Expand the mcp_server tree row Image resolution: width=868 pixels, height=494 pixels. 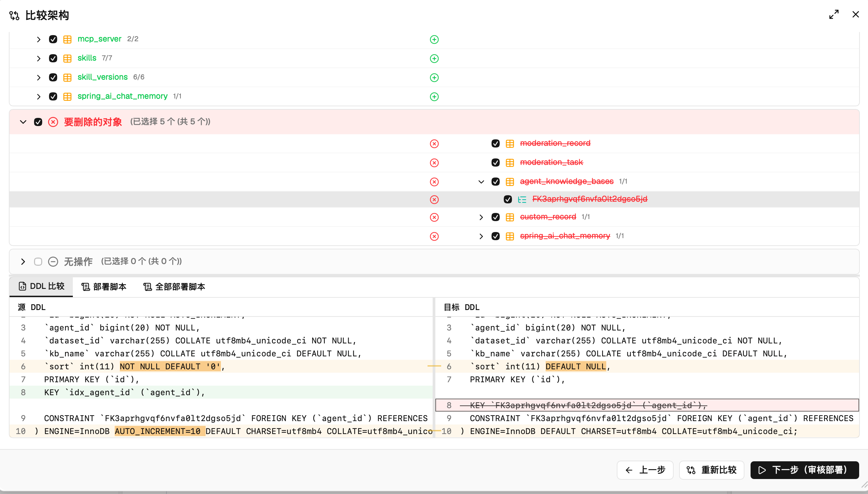tap(38, 40)
